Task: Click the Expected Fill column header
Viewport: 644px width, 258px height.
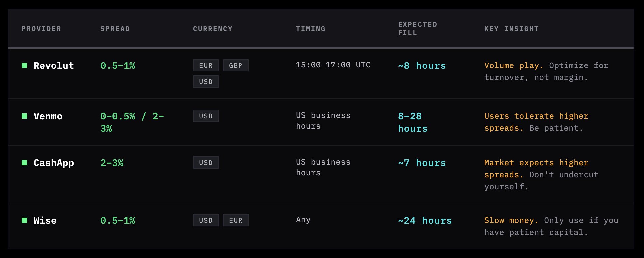Action: (x=417, y=29)
